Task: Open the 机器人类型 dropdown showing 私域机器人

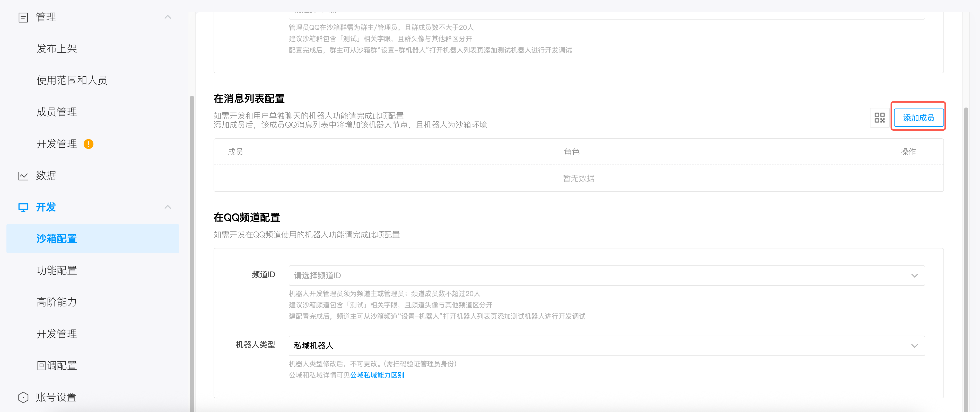Action: point(915,345)
